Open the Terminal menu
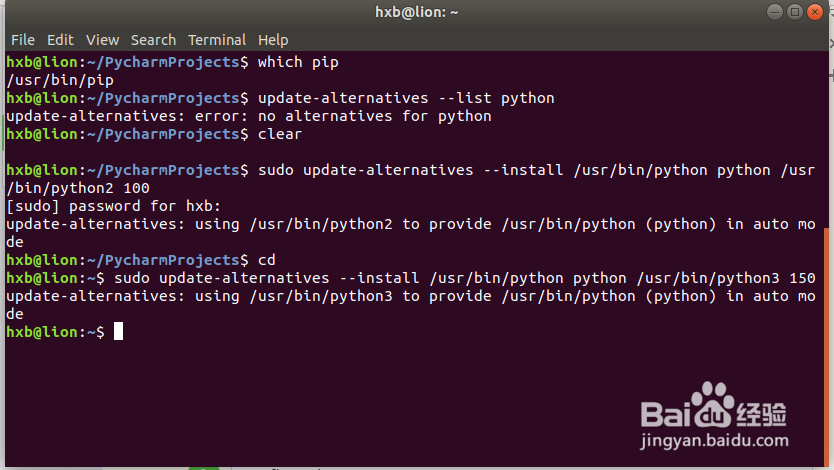This screenshot has height=470, width=834. (217, 40)
